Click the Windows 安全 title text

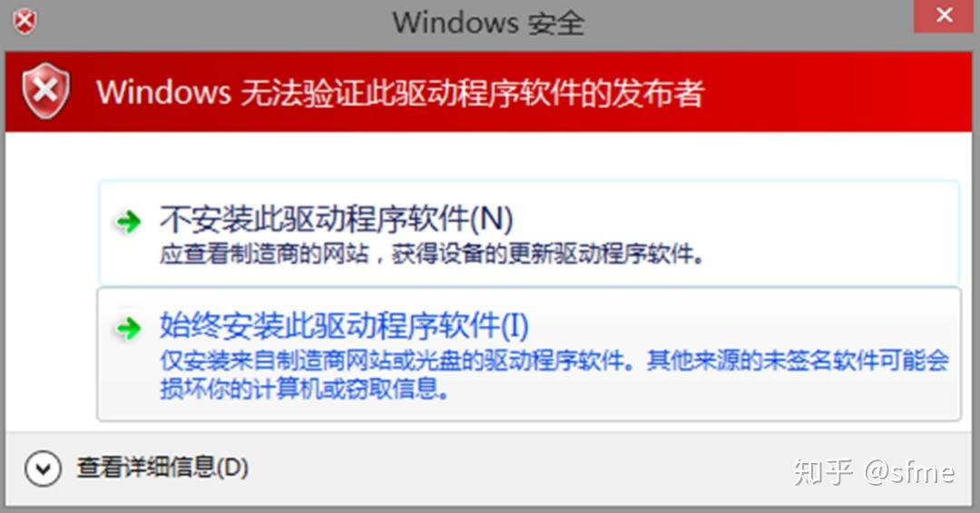[x=489, y=23]
